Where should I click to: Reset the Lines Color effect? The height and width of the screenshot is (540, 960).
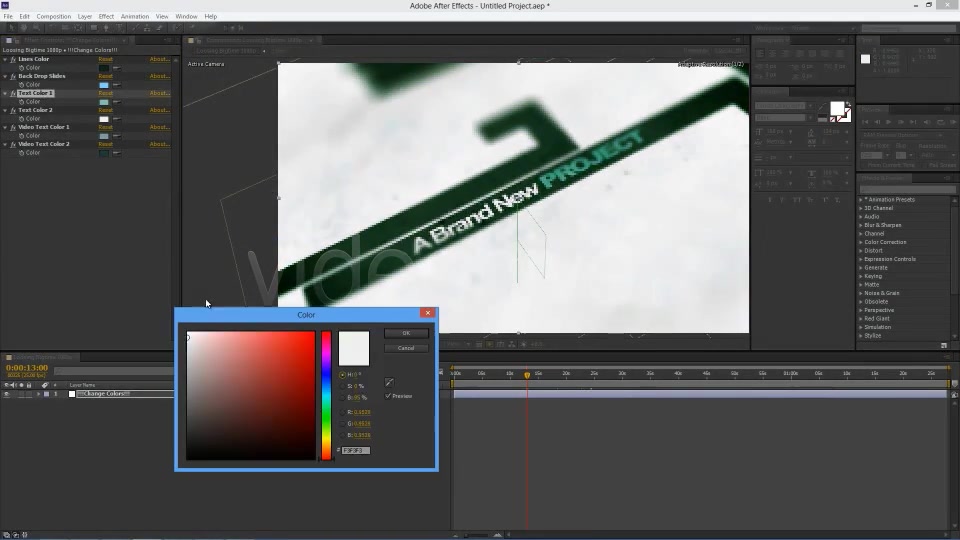pyautogui.click(x=105, y=59)
